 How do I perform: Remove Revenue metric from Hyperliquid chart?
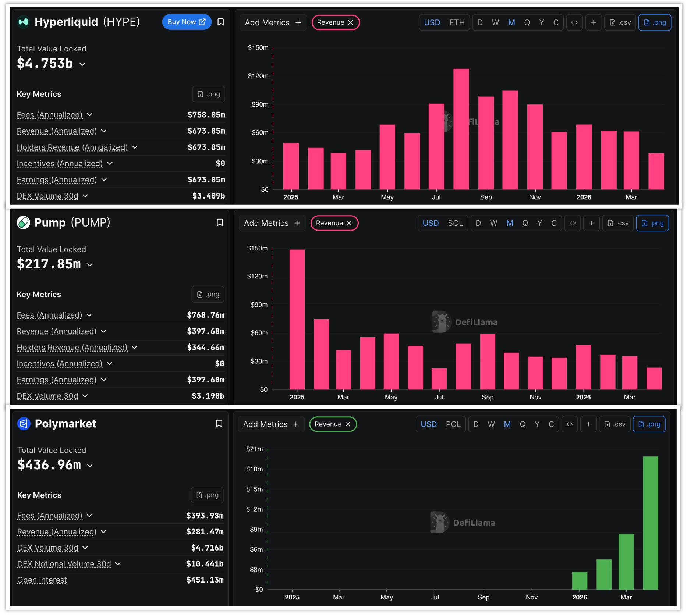click(351, 22)
